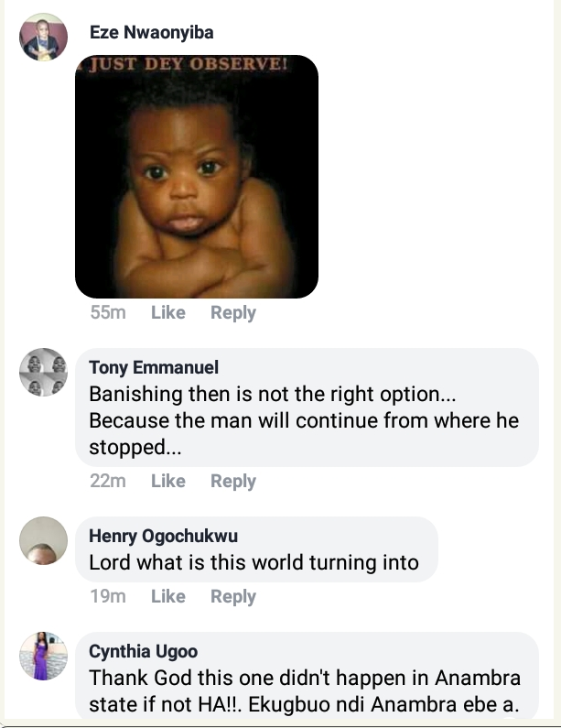
Task: Open the 22m comment timestamp
Action: [x=108, y=482]
